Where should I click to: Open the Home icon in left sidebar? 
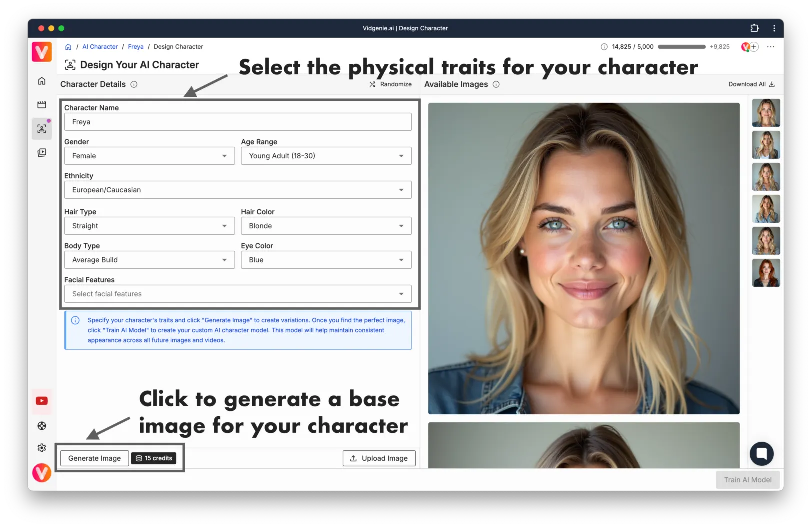coord(42,81)
